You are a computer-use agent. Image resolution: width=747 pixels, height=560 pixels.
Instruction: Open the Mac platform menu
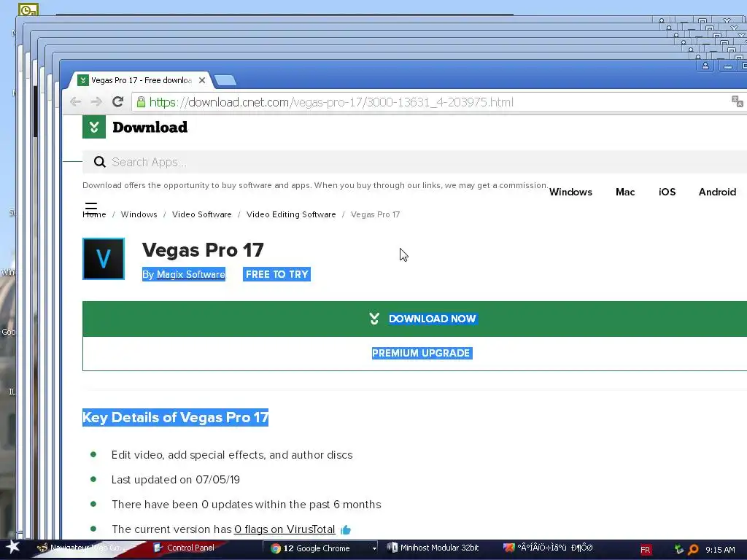[x=625, y=192]
